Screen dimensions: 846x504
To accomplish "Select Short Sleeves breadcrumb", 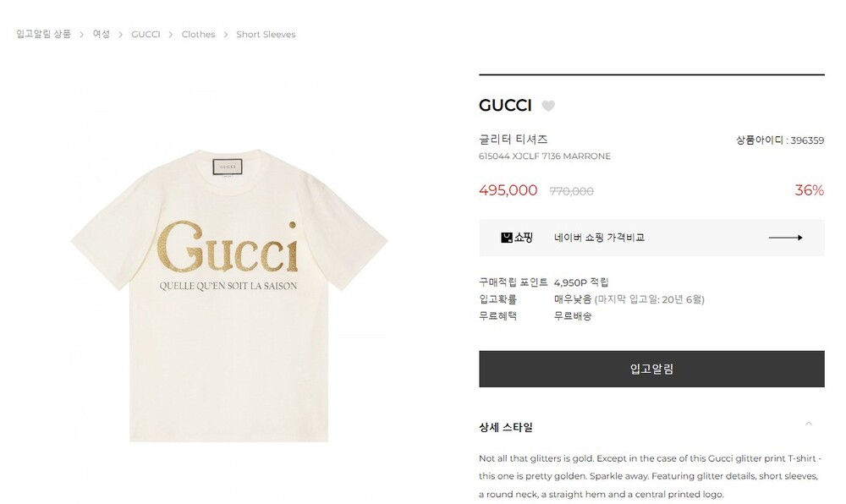I will 266,34.
